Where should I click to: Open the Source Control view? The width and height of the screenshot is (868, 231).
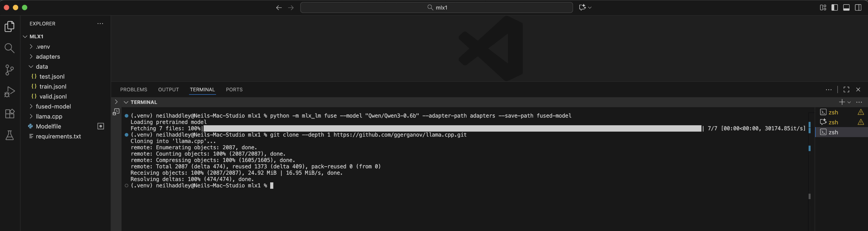pyautogui.click(x=10, y=70)
